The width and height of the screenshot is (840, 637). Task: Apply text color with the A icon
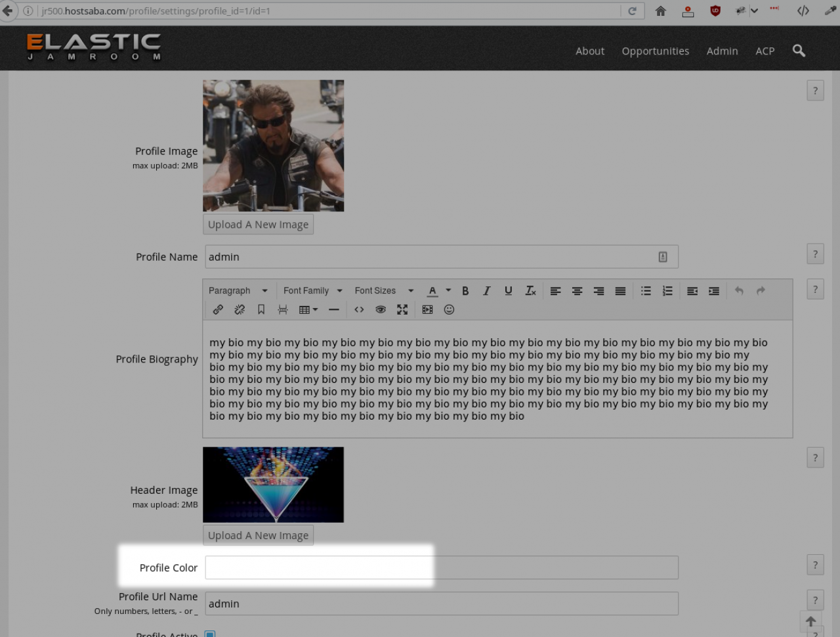coord(432,291)
